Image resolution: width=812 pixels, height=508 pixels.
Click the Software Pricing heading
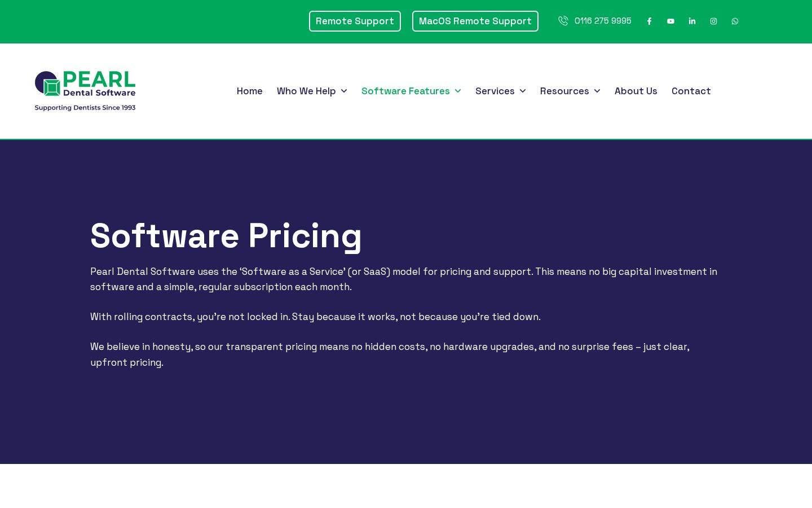[226, 236]
